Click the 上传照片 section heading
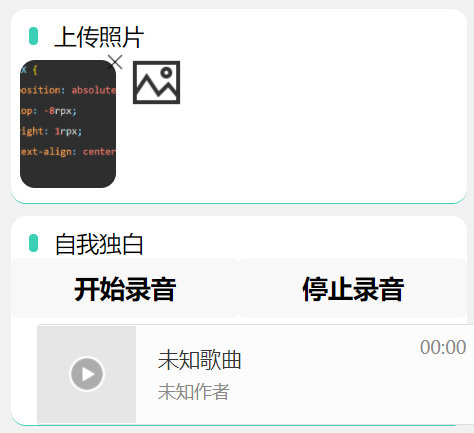 coord(99,37)
